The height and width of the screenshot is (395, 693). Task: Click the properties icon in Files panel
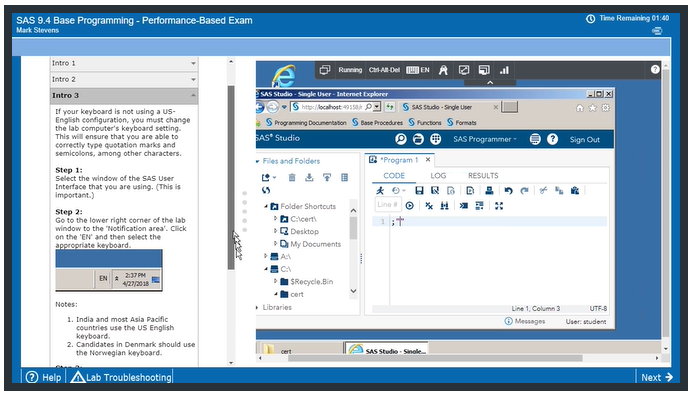(x=344, y=178)
